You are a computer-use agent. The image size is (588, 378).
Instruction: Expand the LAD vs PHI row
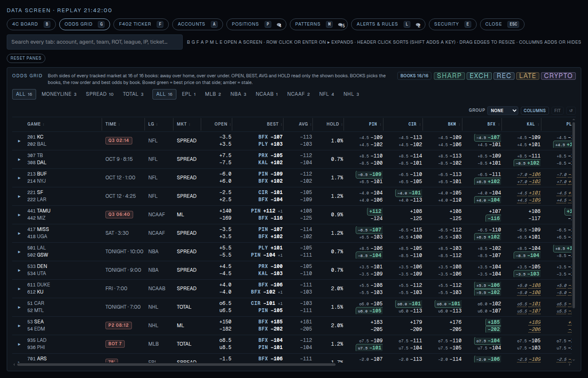(19, 344)
